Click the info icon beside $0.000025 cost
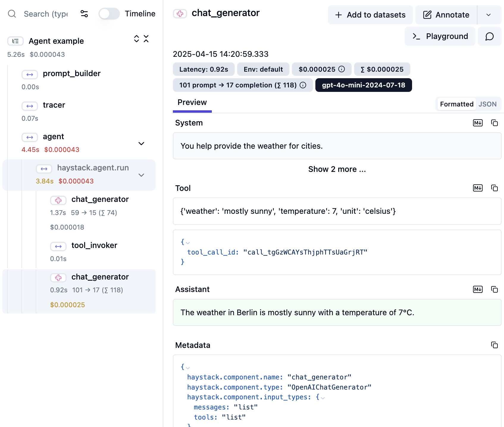 point(341,69)
